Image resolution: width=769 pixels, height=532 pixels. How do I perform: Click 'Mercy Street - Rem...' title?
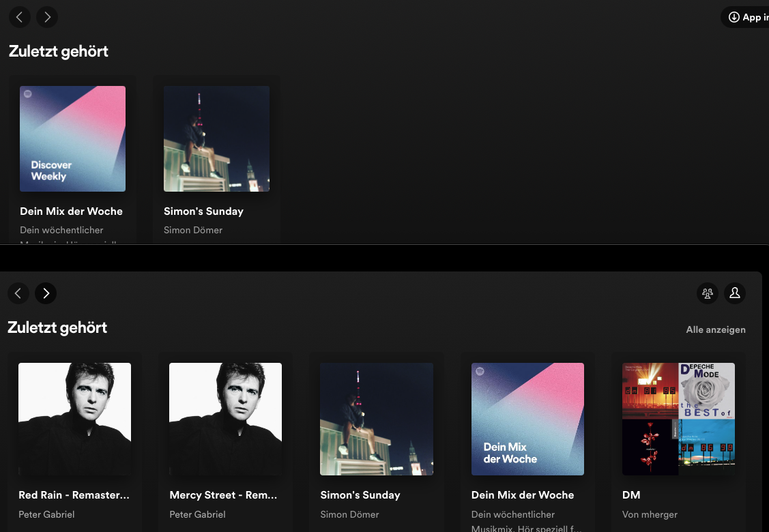coord(223,495)
